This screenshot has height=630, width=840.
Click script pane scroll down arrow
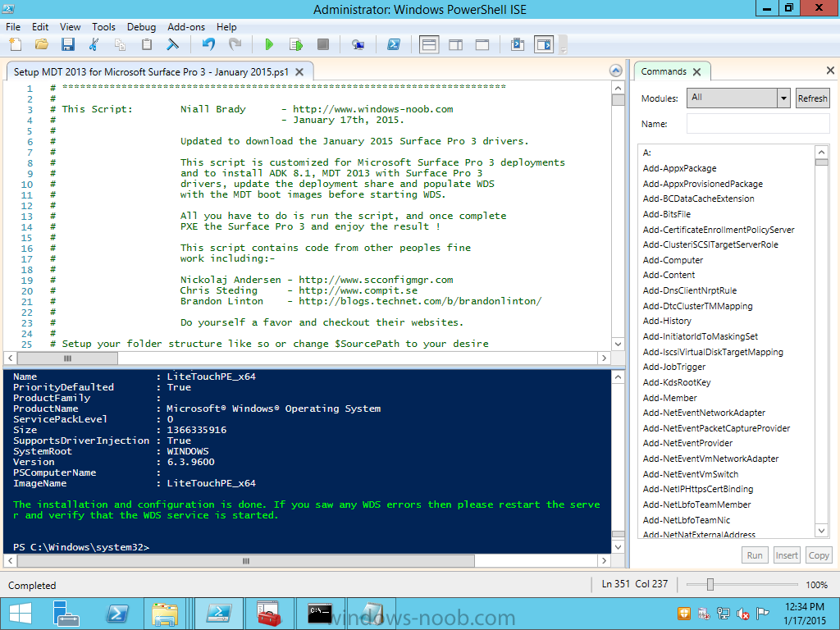coord(618,344)
